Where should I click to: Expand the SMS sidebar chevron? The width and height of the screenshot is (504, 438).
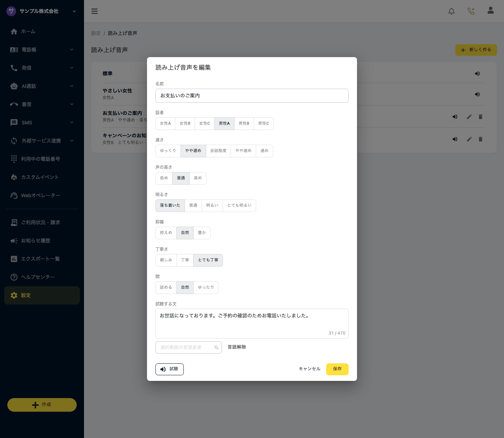click(x=72, y=123)
